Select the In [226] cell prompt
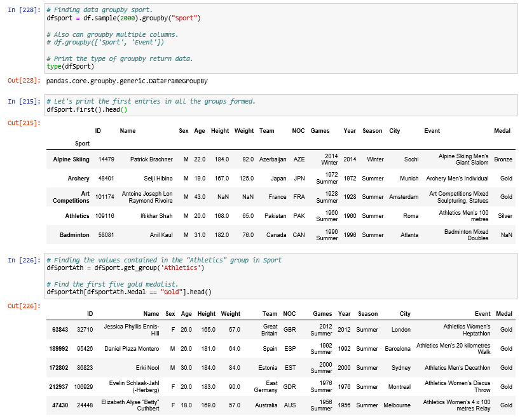 (x=25, y=260)
